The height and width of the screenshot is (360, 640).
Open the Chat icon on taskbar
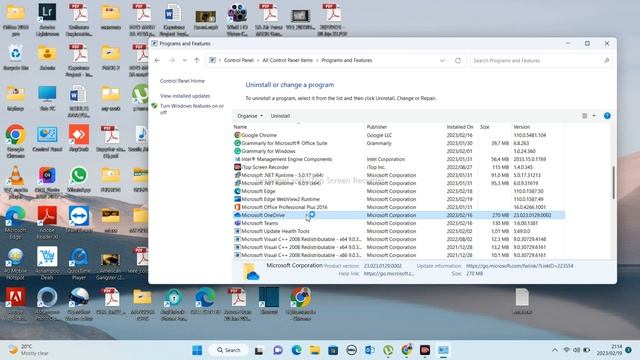(278, 350)
